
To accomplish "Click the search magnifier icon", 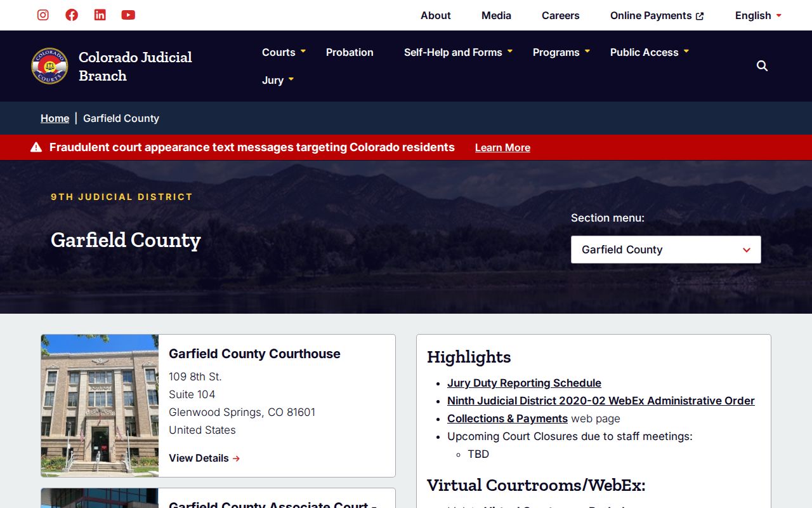I will click(763, 66).
